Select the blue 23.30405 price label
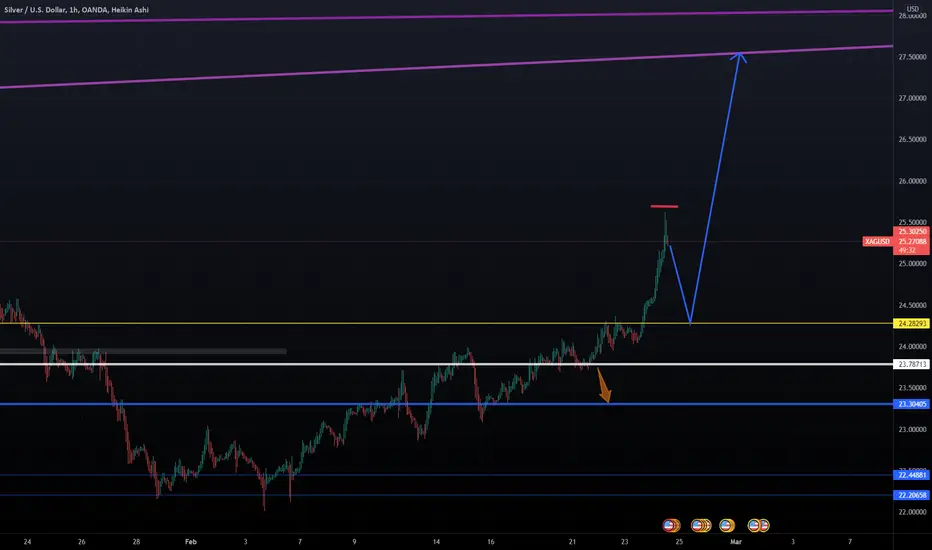The image size is (932, 550). click(x=912, y=404)
